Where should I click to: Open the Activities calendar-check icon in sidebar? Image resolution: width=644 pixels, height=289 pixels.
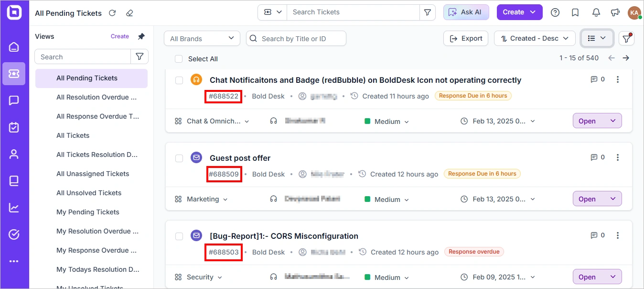14,127
